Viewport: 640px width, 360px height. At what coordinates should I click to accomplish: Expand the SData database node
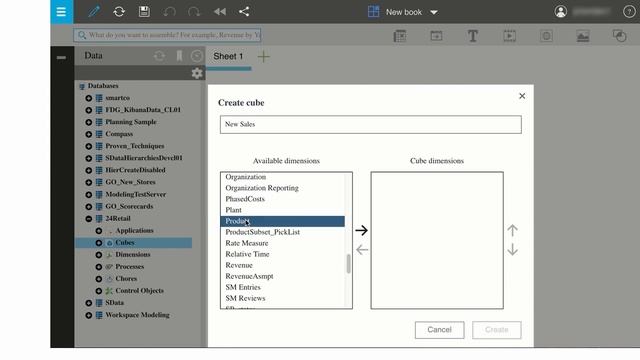[x=89, y=303]
